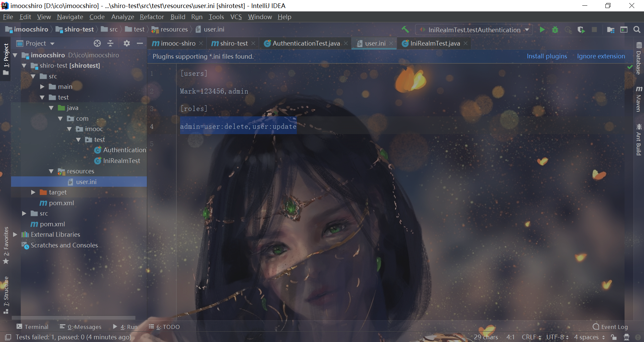Open Project panel settings gear
644x342 pixels.
point(126,43)
